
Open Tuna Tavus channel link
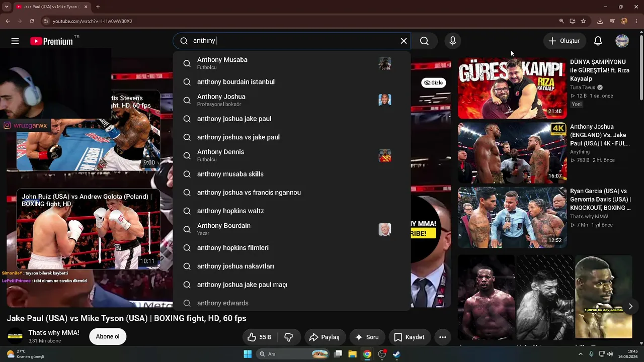583,87
